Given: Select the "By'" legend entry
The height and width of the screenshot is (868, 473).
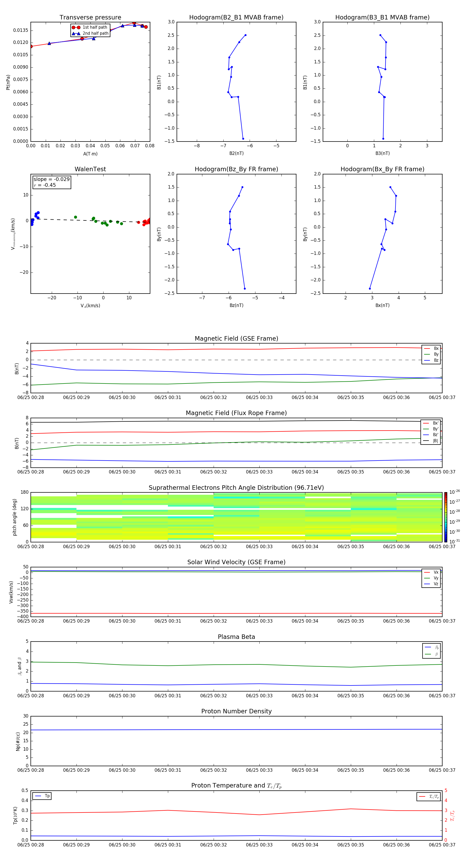Looking at the screenshot, I should point(431,429).
